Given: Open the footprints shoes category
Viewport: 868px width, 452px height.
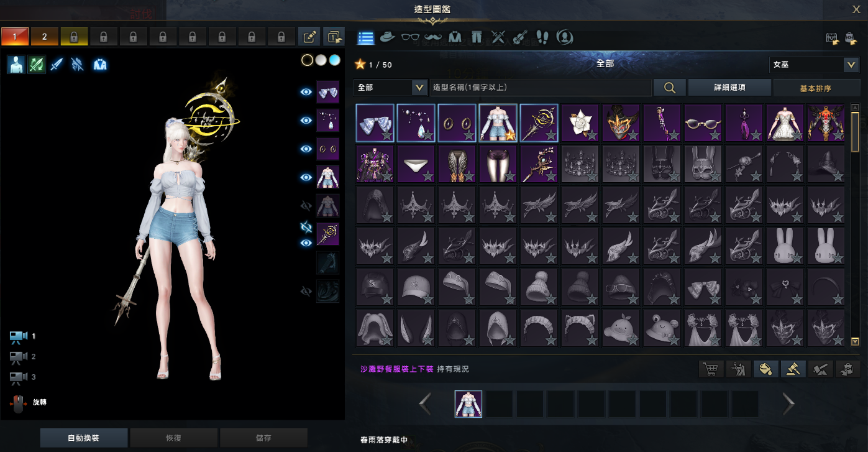Looking at the screenshot, I should tap(542, 37).
